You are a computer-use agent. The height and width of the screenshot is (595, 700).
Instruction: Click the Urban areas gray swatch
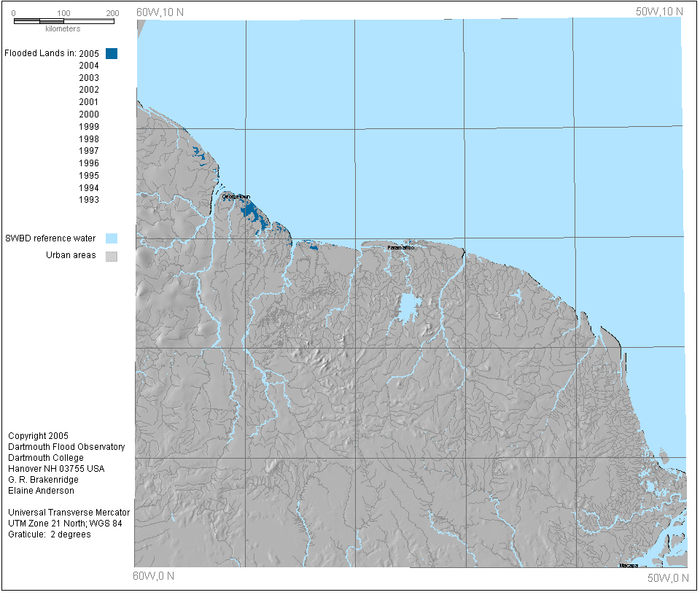(112, 256)
